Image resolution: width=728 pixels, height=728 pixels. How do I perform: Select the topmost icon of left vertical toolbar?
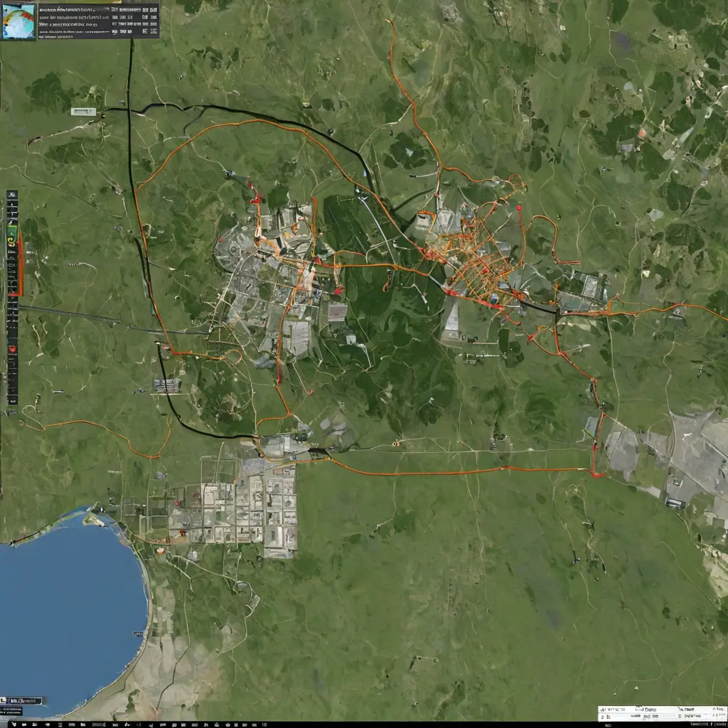(12, 196)
